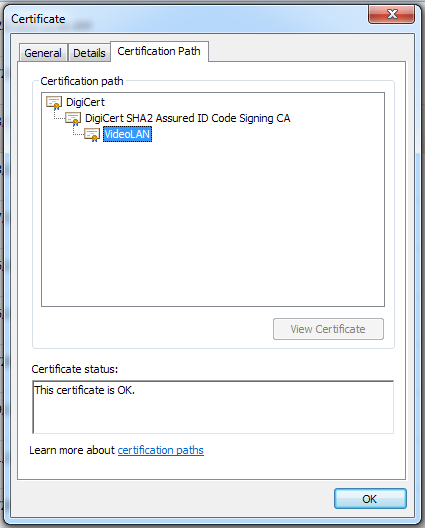Click the DigiCert root certificate icon
425x528 pixels.
(x=54, y=103)
